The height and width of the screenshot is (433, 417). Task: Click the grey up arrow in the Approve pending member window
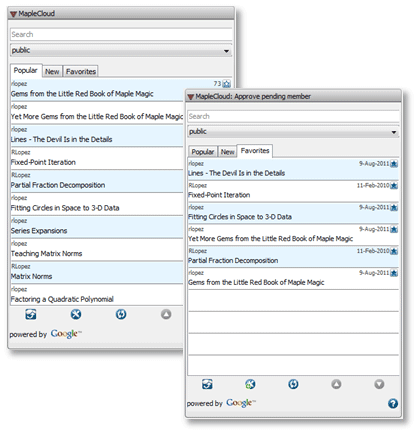336,384
